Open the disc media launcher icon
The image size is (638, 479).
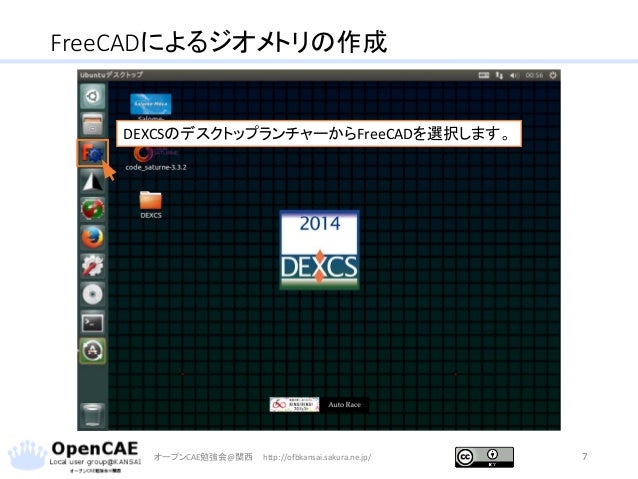(x=93, y=294)
